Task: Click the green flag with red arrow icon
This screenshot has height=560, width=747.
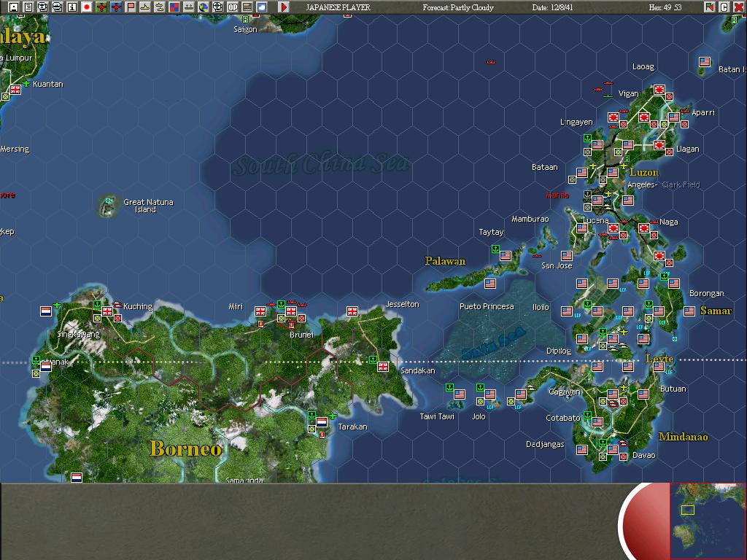Action: click(x=710, y=7)
